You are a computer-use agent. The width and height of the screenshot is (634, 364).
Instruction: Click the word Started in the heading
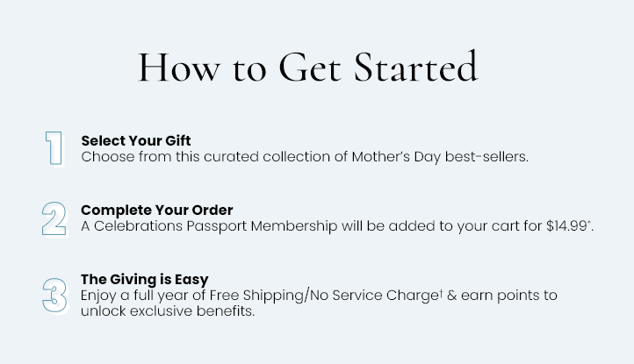pos(416,67)
